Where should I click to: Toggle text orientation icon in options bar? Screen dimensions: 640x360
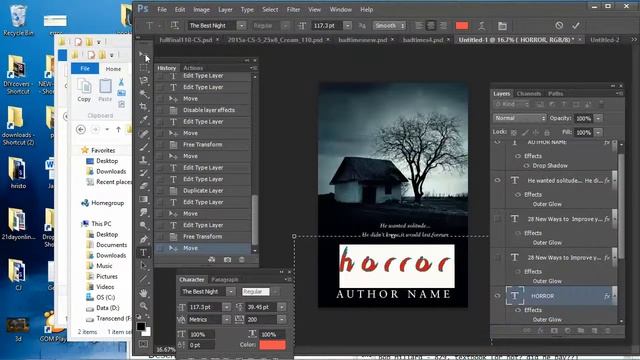[x=175, y=26]
